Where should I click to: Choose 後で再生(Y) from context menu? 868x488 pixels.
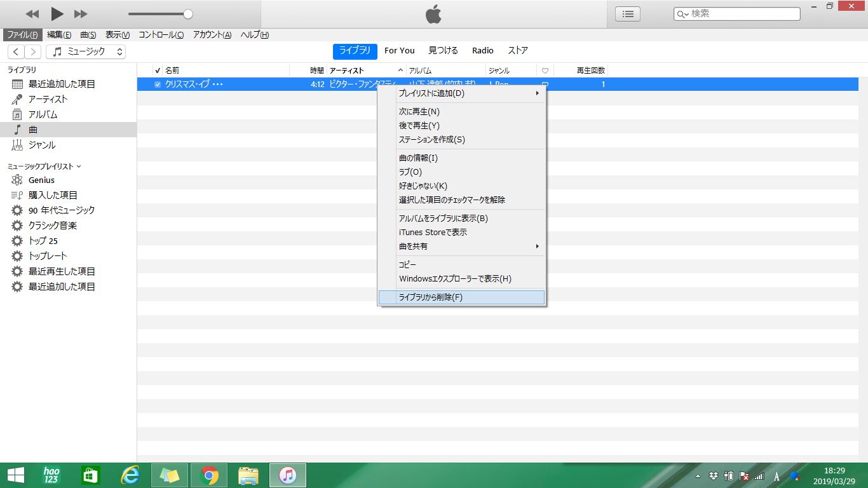coord(462,126)
